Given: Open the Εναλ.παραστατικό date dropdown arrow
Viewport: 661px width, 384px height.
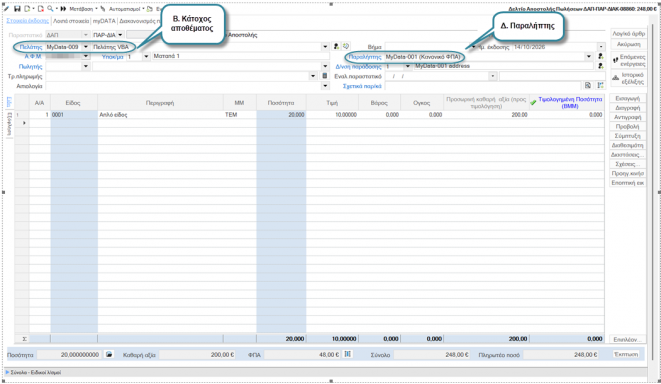Looking at the screenshot, I should click(x=492, y=76).
